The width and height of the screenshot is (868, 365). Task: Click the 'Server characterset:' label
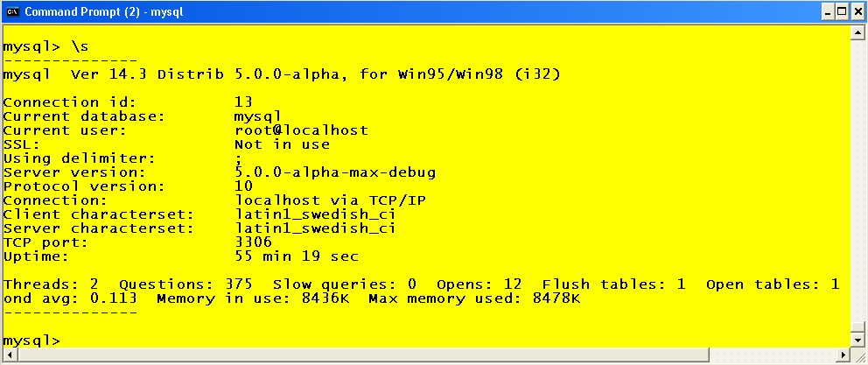(x=99, y=228)
